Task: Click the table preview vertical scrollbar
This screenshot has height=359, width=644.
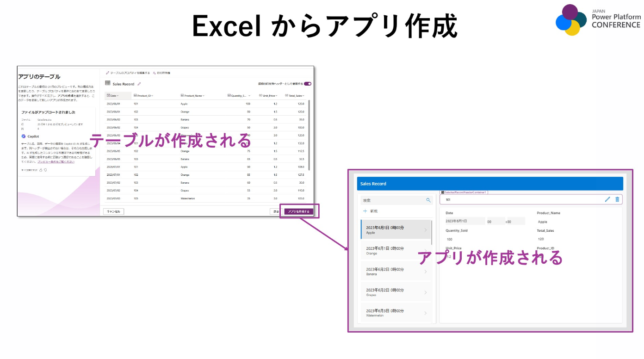Action: pos(310,134)
